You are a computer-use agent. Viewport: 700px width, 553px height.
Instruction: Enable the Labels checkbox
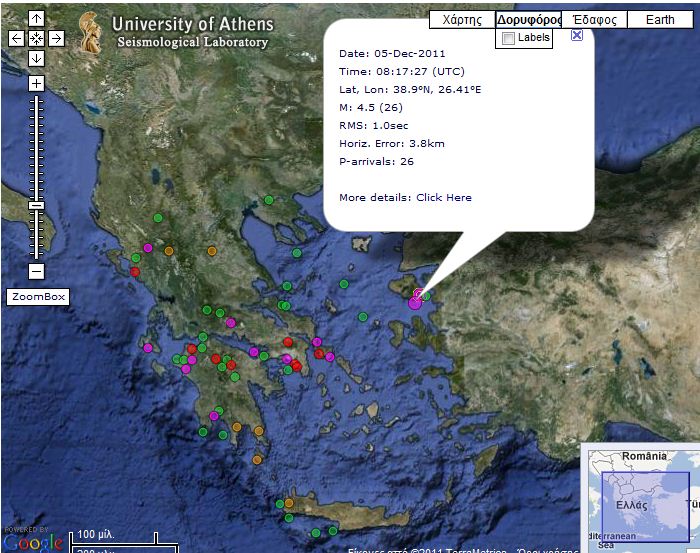pyautogui.click(x=508, y=38)
